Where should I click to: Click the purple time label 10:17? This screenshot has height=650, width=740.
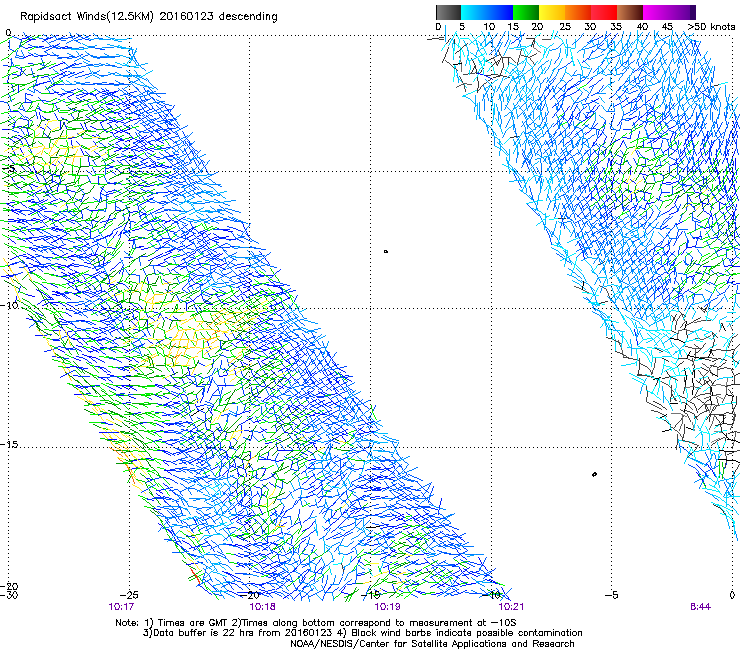[121, 607]
